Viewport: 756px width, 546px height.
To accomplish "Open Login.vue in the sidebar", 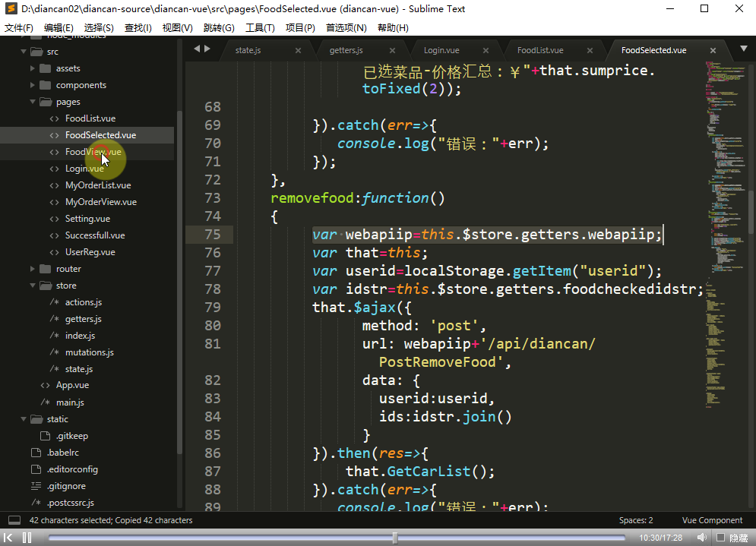I will pos(84,169).
